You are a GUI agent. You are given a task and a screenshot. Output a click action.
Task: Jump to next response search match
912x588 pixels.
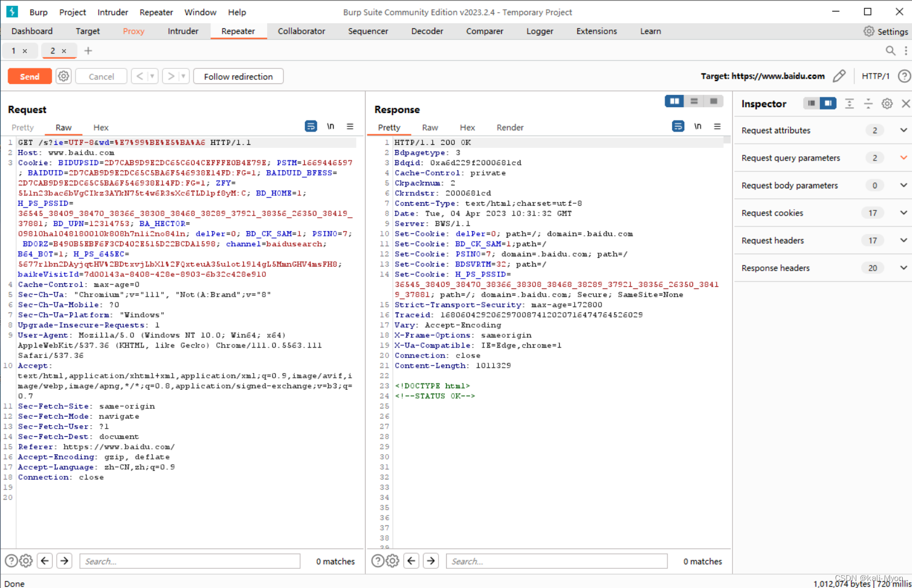point(432,561)
